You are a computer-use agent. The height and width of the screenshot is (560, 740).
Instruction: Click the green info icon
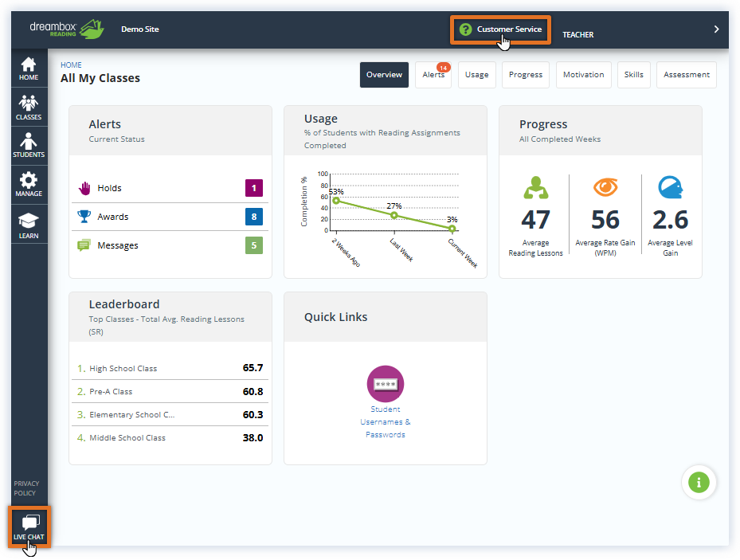pos(699,482)
